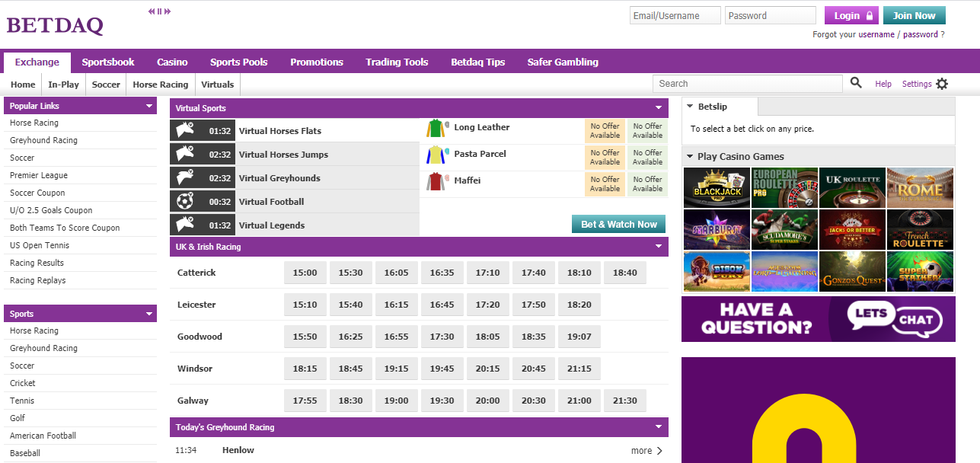Select In-Play in the sub navigation

(64, 85)
